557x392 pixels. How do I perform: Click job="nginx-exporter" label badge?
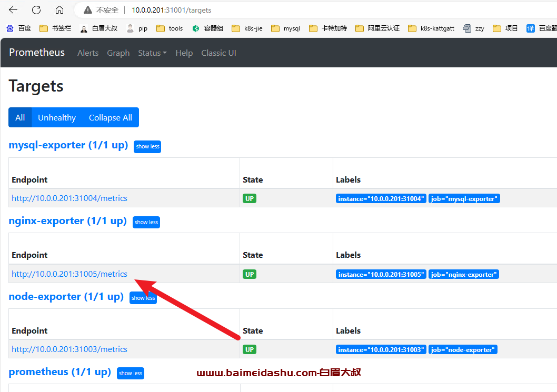(464, 274)
